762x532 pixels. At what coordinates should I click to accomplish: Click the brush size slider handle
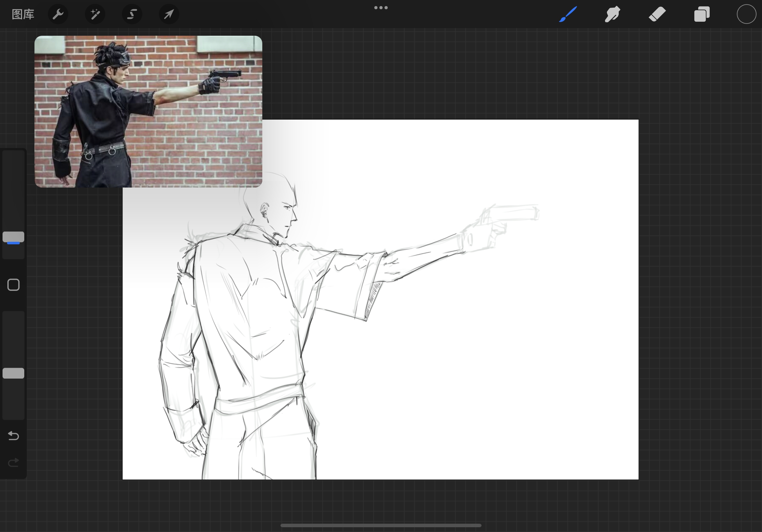click(x=13, y=237)
